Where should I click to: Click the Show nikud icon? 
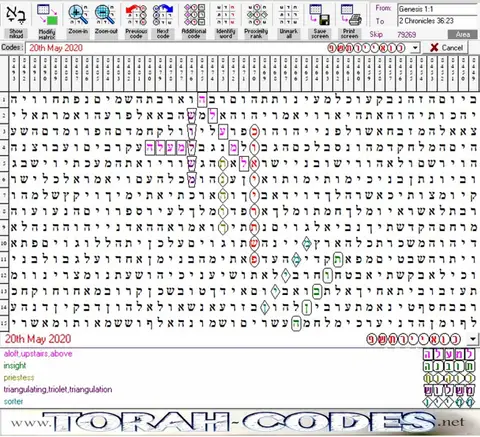click(16, 16)
